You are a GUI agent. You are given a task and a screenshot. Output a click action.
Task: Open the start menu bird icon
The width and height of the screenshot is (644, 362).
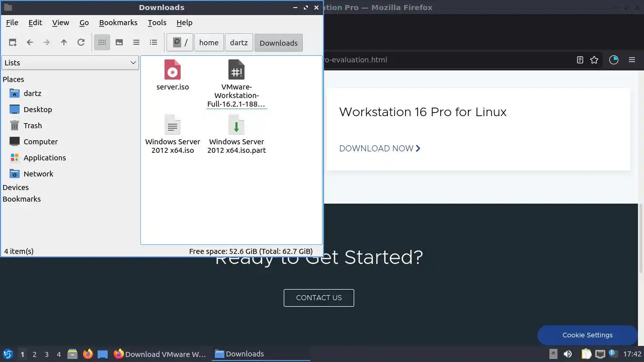coord(8,354)
